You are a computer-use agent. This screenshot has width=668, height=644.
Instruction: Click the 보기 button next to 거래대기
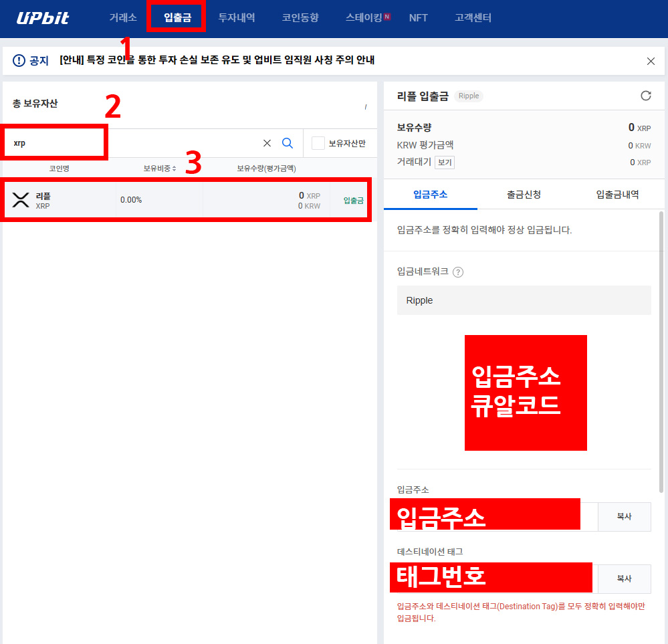(445, 163)
